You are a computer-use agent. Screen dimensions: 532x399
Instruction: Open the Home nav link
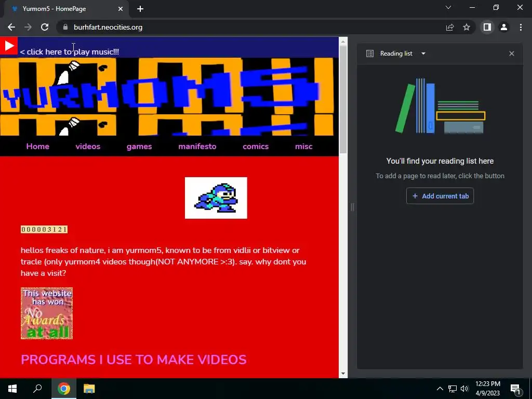[37, 146]
